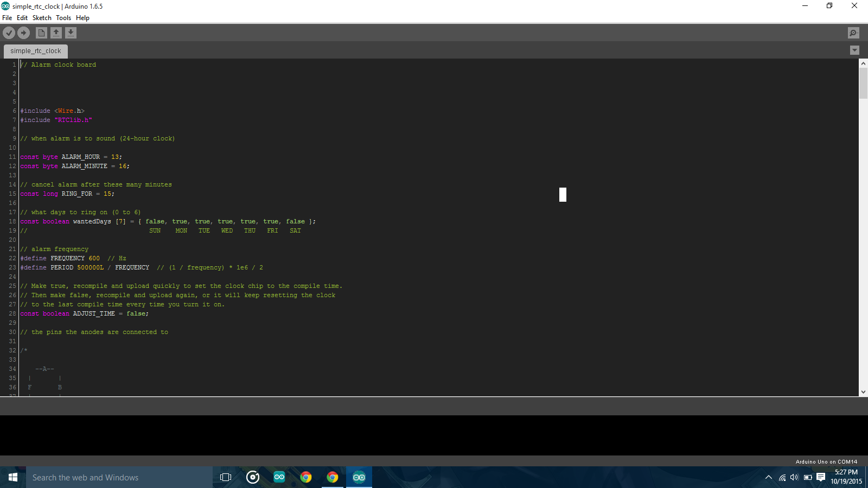Viewport: 868px width, 488px height.
Task: Click the '--A--' segment diagram line
Action: [x=44, y=369]
